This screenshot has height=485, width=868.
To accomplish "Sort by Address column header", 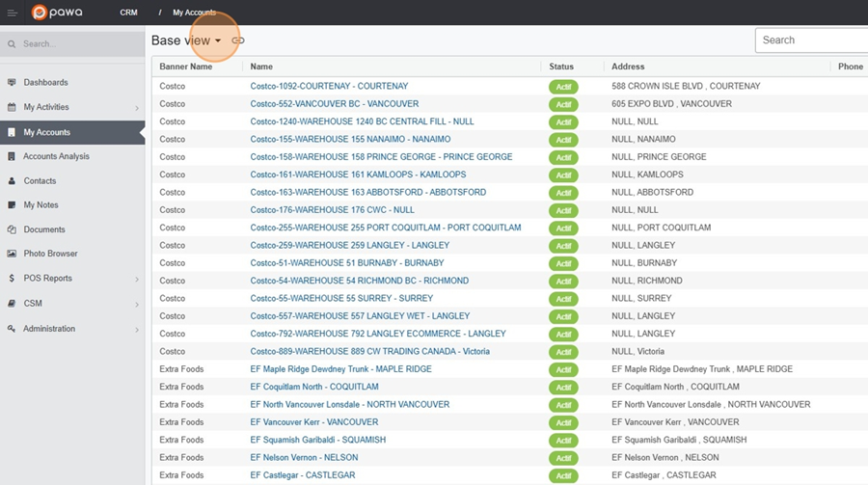I will coord(628,67).
